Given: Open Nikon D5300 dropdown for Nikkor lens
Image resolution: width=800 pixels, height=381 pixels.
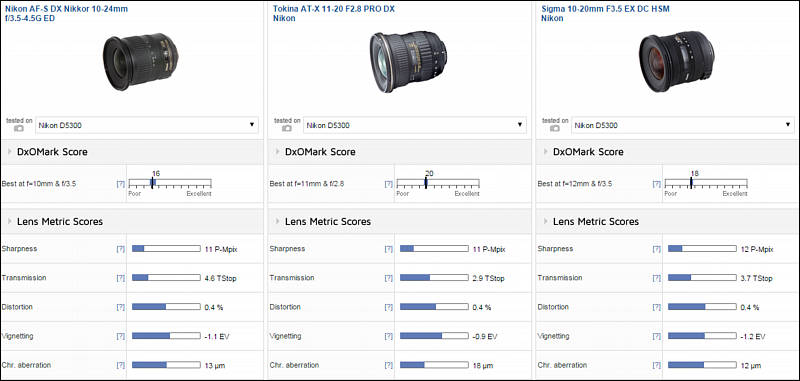Looking at the screenshot, I should [147, 125].
